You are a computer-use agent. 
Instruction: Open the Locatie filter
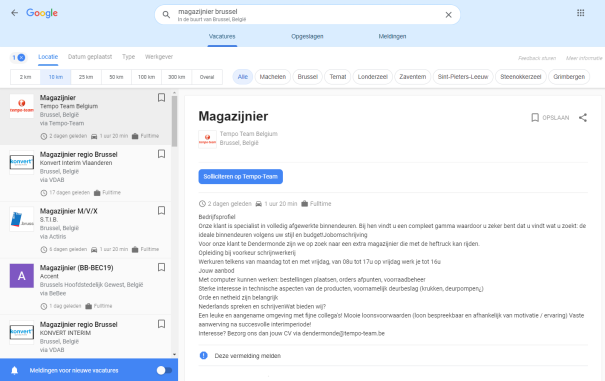click(48, 57)
